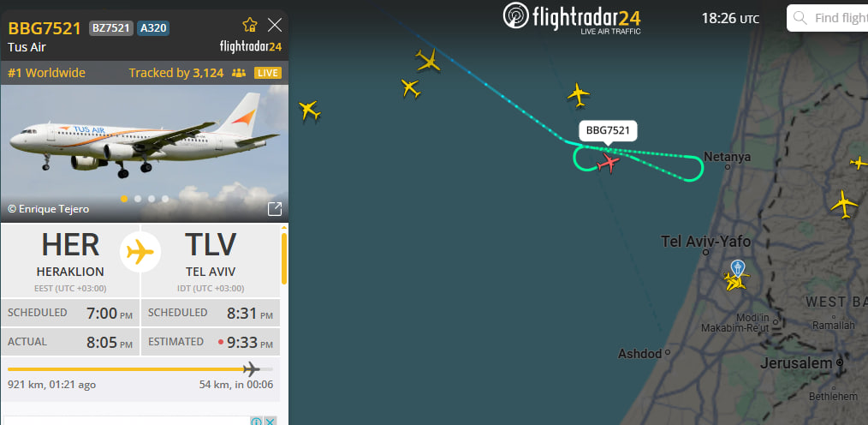Click the favorite star icon for BBG7521

point(250,24)
